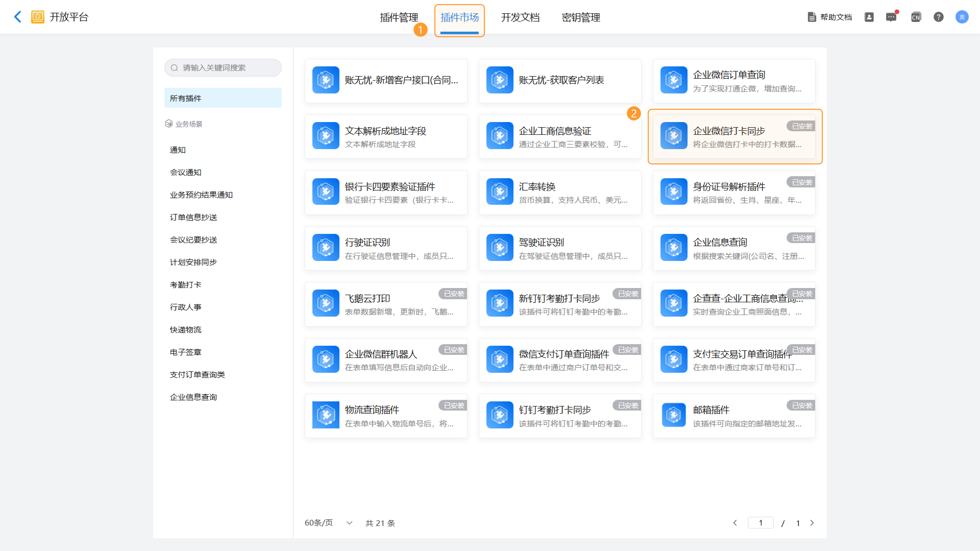Switch to the 插件管理 tab

click(399, 18)
